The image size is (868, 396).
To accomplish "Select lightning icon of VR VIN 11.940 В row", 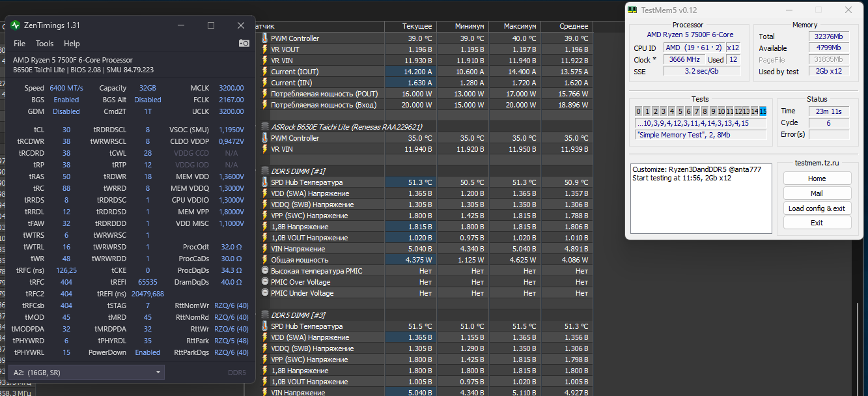I will tap(264, 149).
